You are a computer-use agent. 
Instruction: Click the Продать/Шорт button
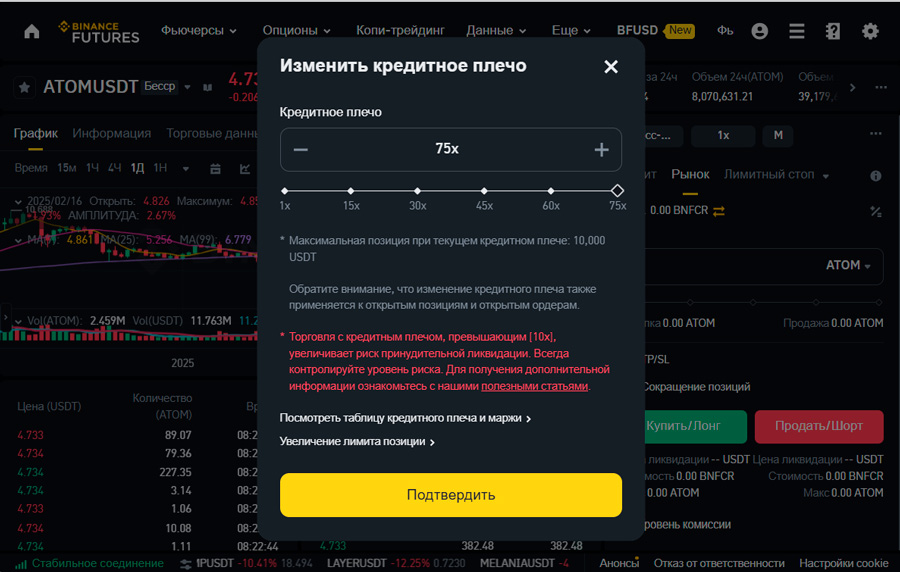pos(818,426)
